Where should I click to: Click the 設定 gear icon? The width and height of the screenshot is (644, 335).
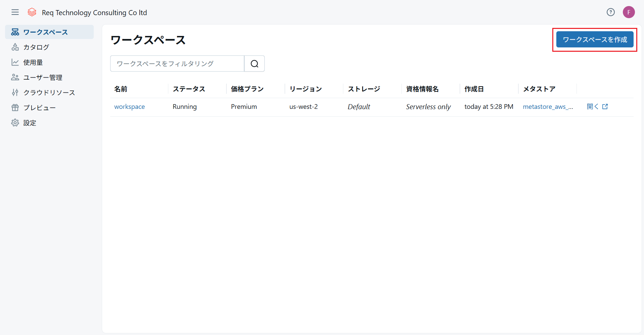click(15, 123)
